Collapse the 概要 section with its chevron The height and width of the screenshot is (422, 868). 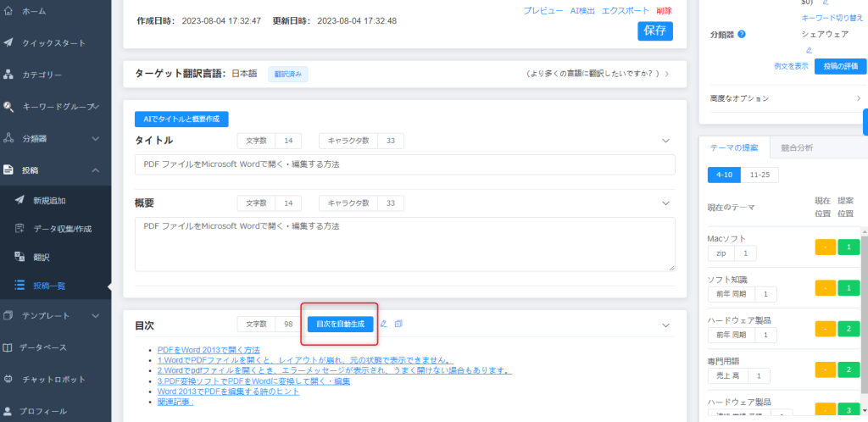tap(666, 203)
